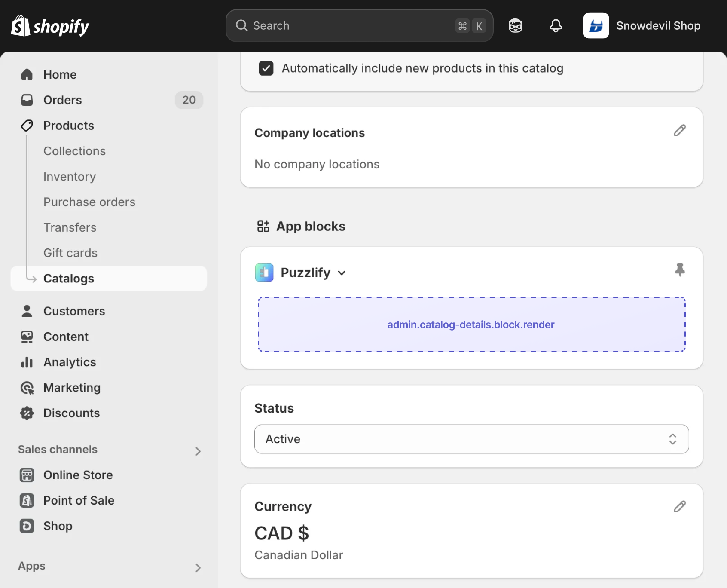The height and width of the screenshot is (588, 727).
Task: Edit Company locations with pencil icon
Action: pyautogui.click(x=680, y=130)
